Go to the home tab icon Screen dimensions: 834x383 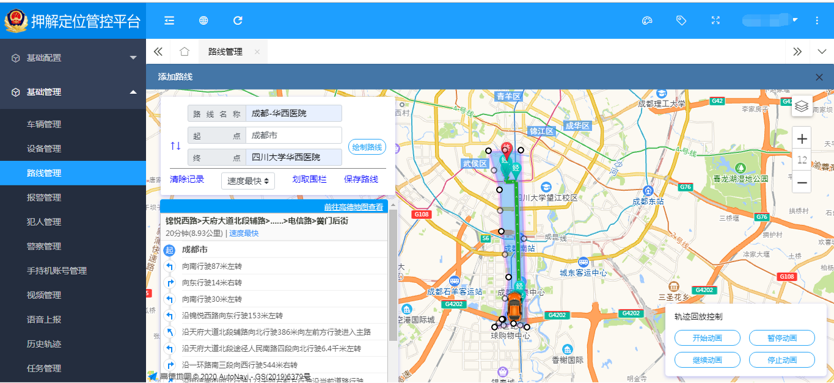(x=184, y=52)
